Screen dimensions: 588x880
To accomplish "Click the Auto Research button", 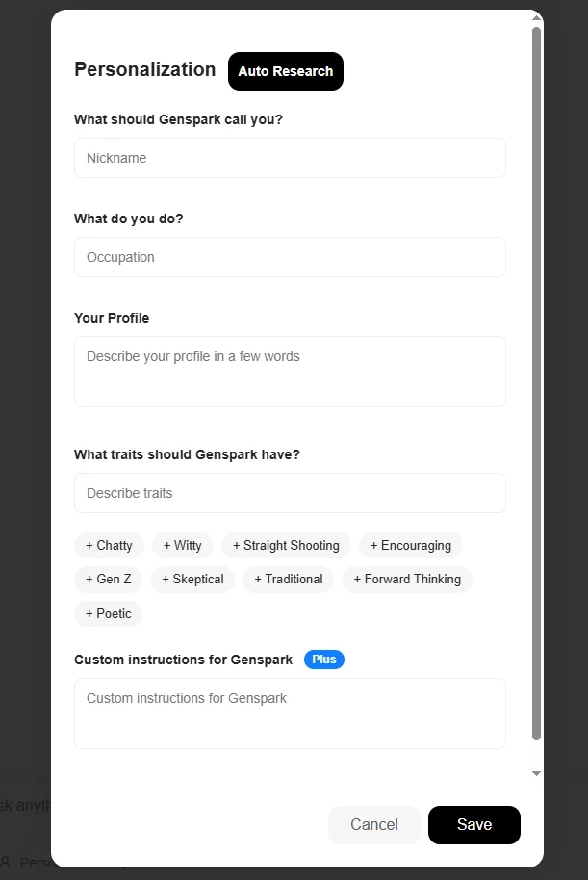I will pos(286,71).
